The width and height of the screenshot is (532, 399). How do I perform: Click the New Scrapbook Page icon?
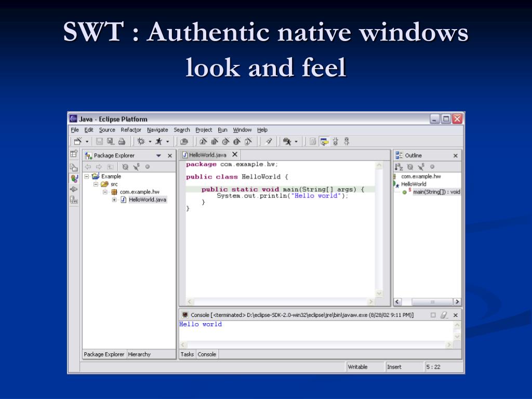[248, 141]
